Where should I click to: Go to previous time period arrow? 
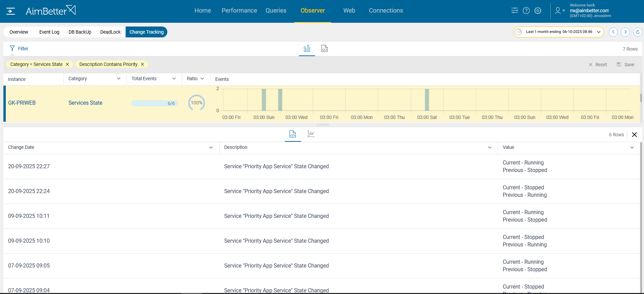(x=613, y=32)
